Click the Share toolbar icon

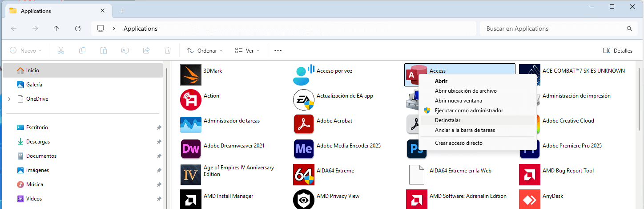tap(146, 51)
